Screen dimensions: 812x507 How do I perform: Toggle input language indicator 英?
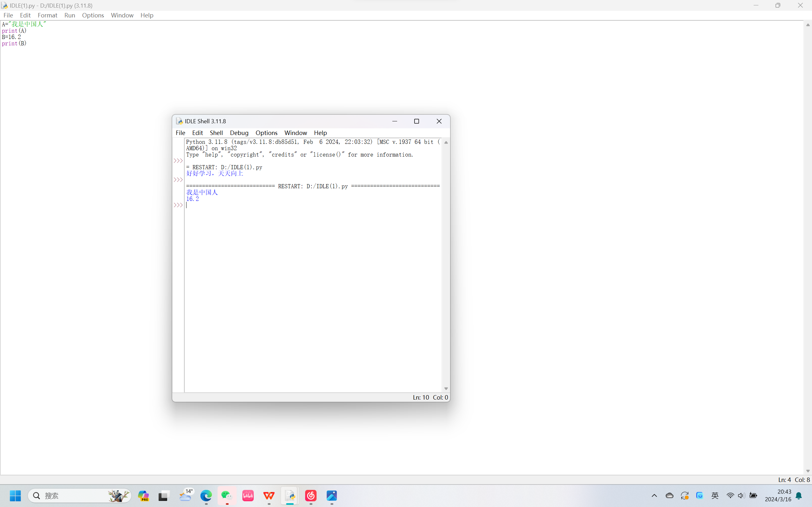point(715,495)
